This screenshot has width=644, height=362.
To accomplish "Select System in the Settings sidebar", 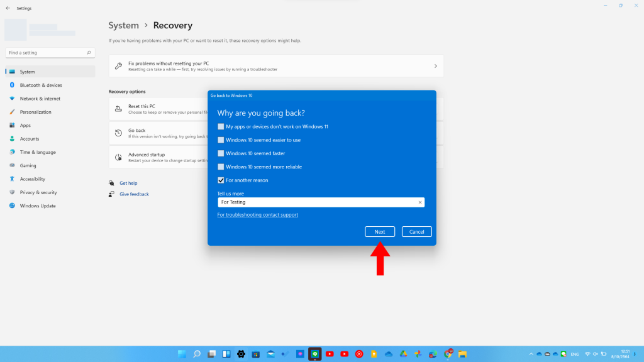I will [x=50, y=72].
